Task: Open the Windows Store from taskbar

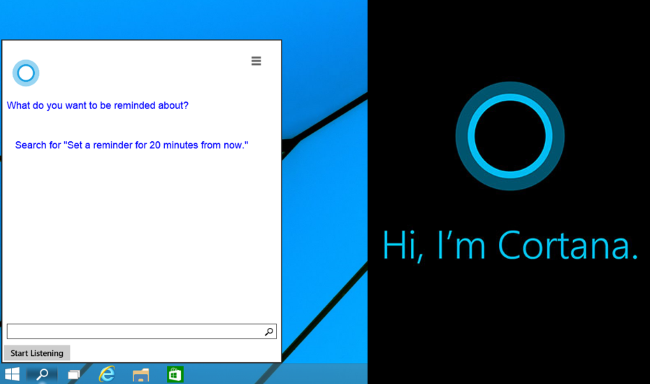Action: (175, 374)
